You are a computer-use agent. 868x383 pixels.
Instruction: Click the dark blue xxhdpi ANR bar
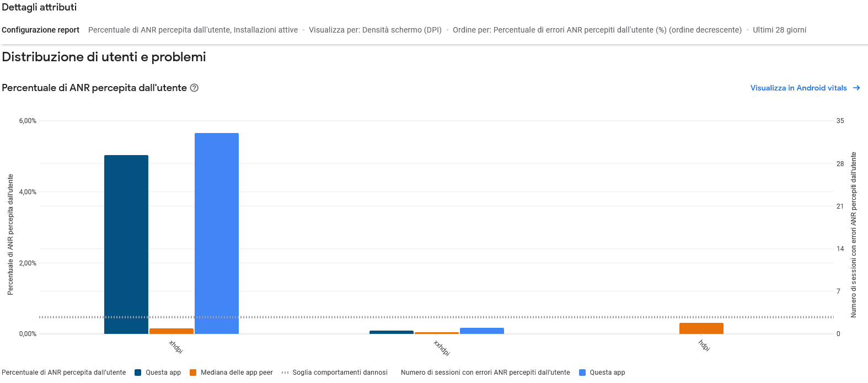pos(392,332)
